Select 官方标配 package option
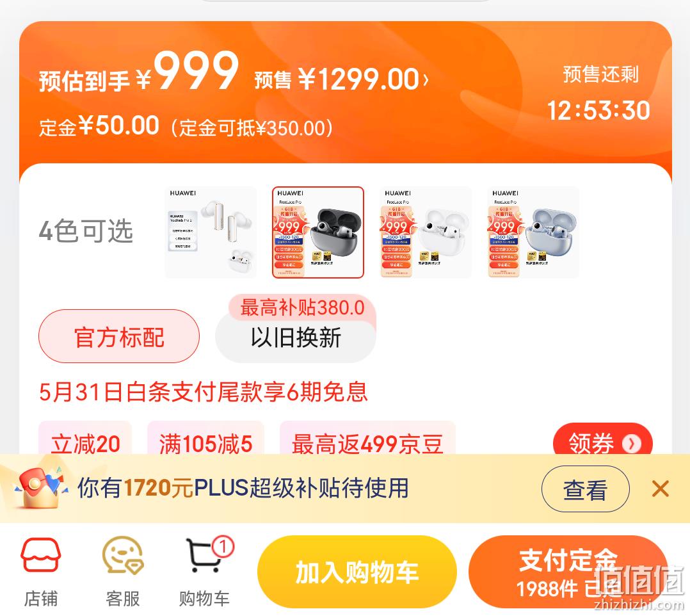Image resolution: width=690 pixels, height=616 pixels. coord(119,336)
